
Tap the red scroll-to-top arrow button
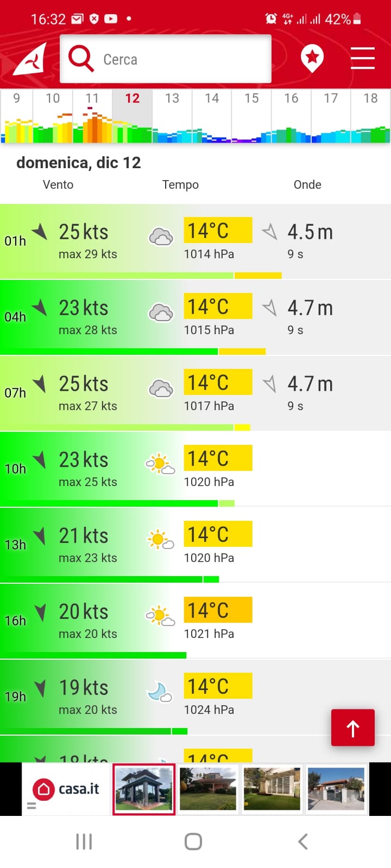click(x=353, y=728)
